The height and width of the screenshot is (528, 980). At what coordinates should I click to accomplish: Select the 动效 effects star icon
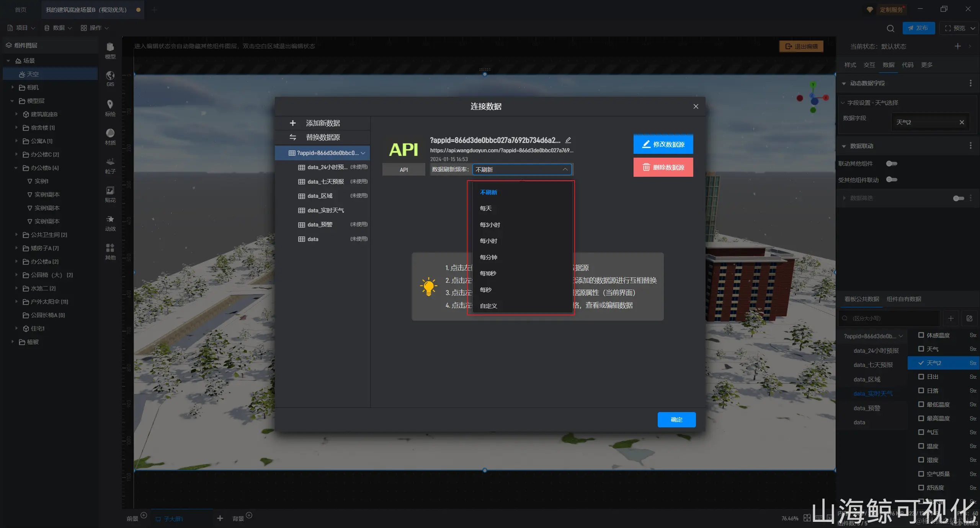[110, 220]
